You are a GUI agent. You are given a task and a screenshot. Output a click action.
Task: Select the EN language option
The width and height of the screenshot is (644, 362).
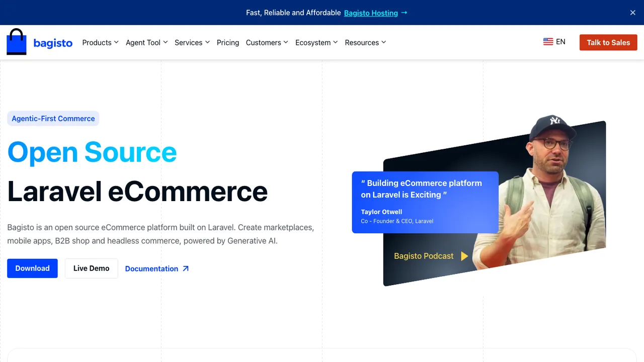click(x=560, y=42)
